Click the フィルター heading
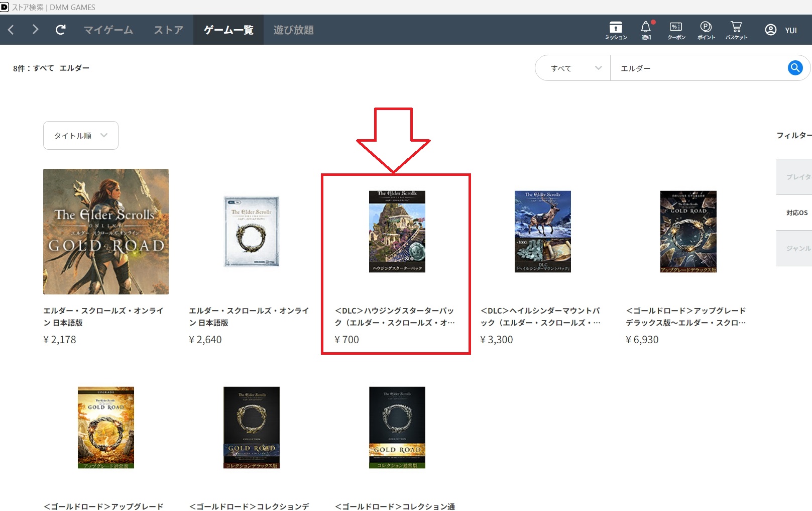 [x=794, y=135]
